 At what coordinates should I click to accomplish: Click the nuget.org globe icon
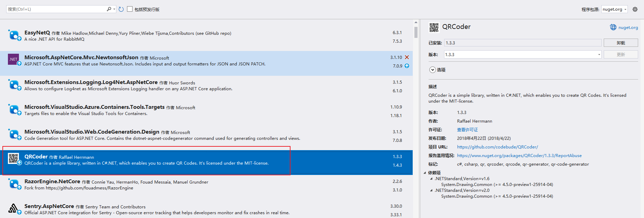[x=613, y=27]
